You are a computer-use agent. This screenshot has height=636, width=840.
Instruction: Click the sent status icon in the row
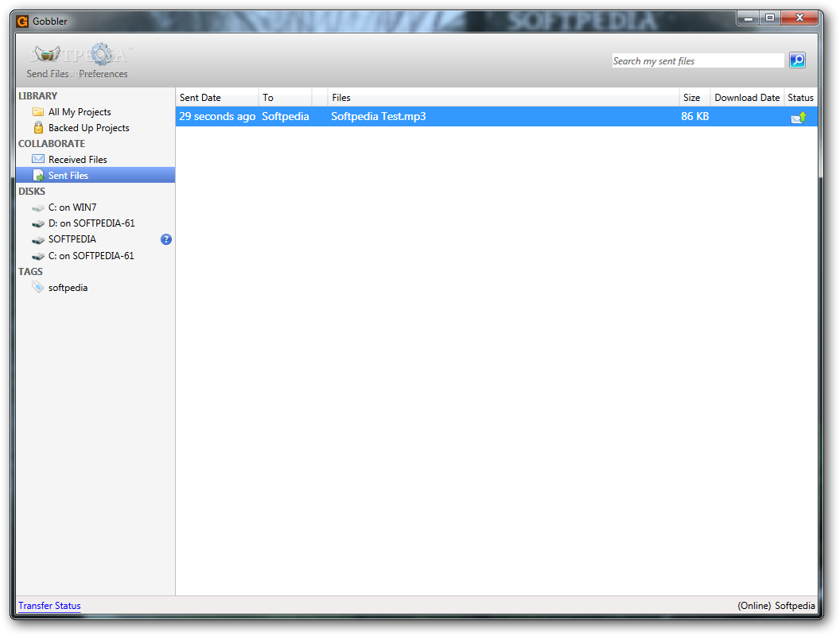tap(799, 117)
